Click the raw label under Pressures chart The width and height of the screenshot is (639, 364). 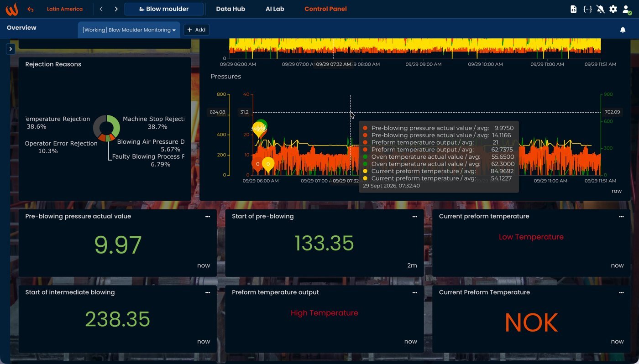pos(617,191)
